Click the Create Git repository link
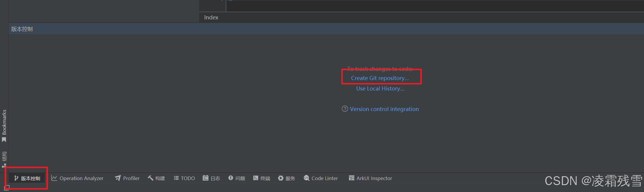644x192 pixels. 380,78
